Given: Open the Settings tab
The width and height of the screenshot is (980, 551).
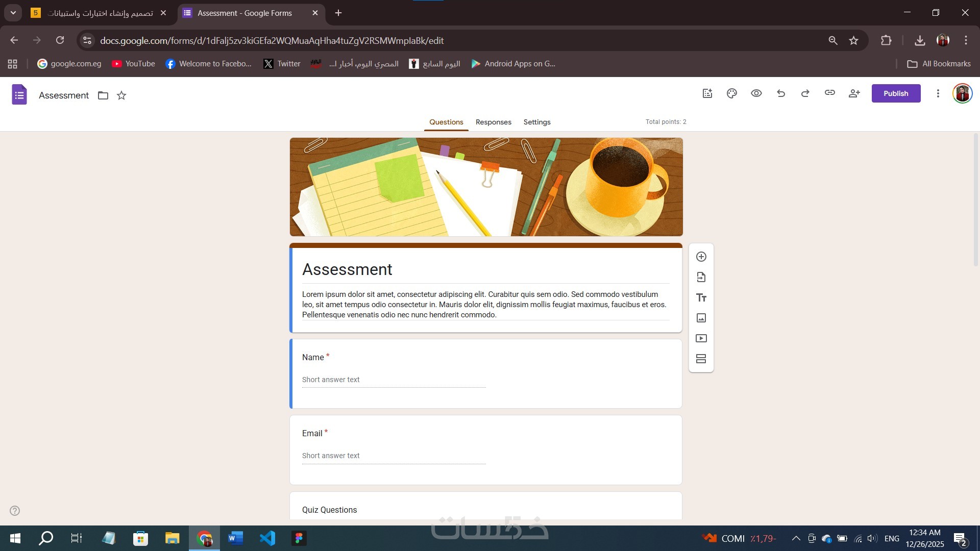Looking at the screenshot, I should [537, 122].
